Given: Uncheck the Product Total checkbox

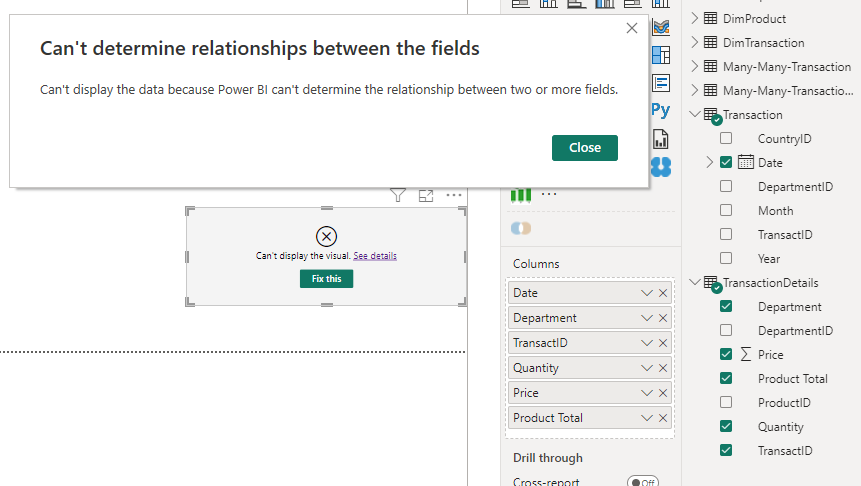Looking at the screenshot, I should click(x=726, y=378).
